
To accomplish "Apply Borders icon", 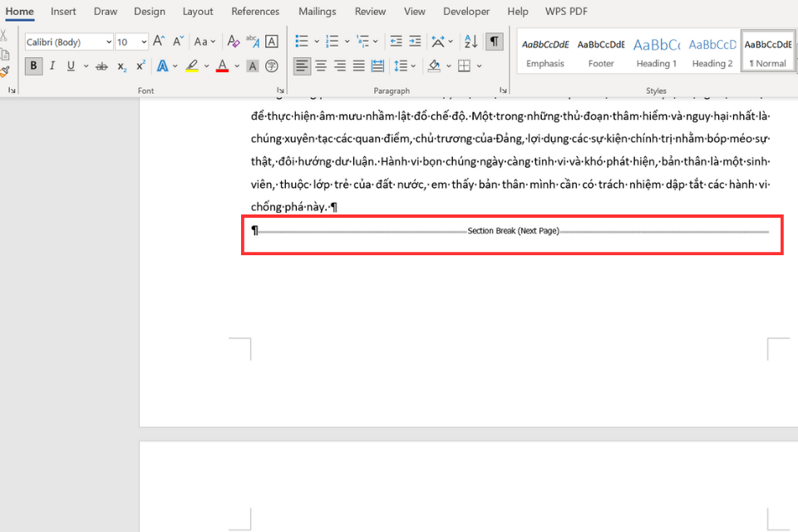I will [464, 66].
